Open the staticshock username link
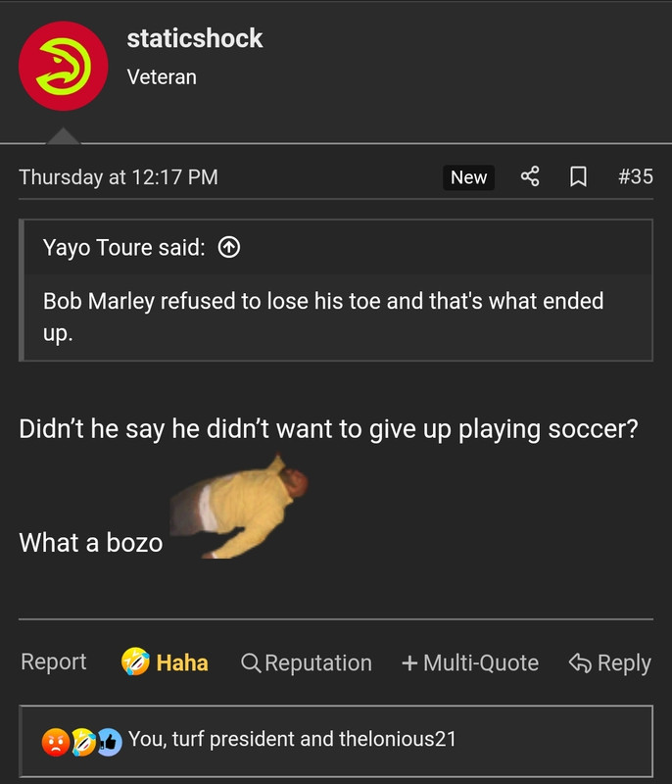672x784 pixels. pyautogui.click(x=195, y=38)
